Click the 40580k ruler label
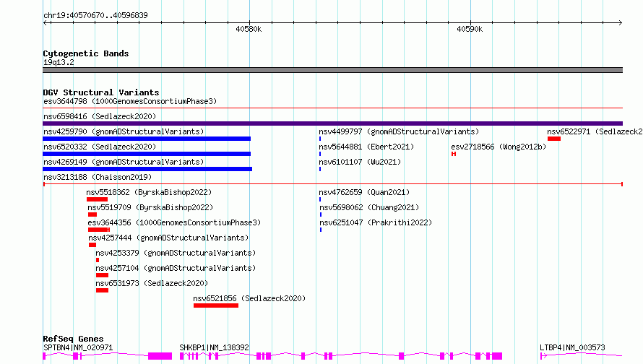This screenshot has height=364, width=643. tap(249, 29)
